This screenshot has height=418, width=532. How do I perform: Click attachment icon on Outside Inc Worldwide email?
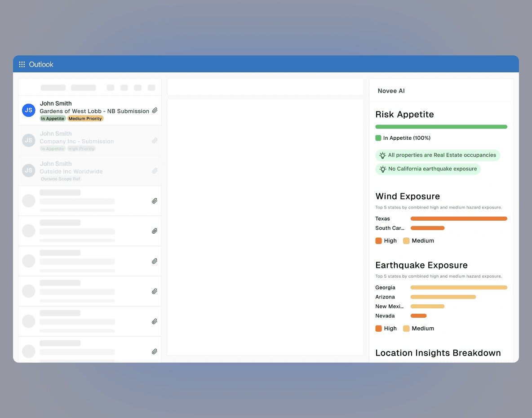[x=155, y=171]
